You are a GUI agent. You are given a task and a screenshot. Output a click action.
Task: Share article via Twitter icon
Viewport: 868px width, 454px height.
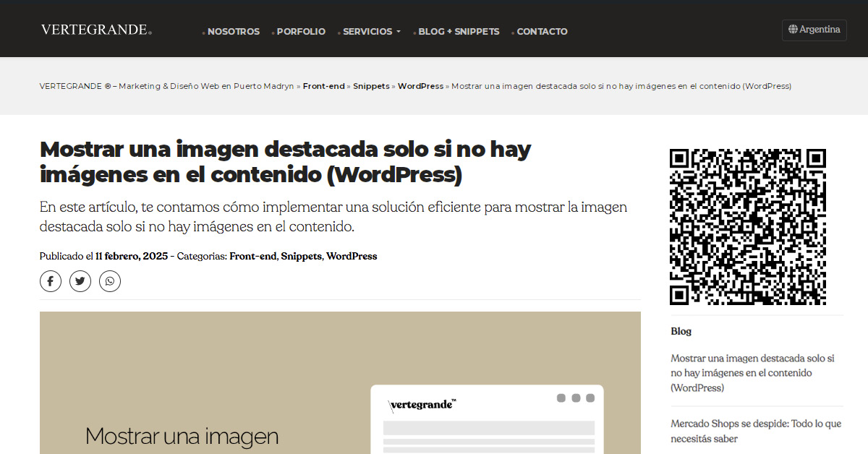click(80, 281)
